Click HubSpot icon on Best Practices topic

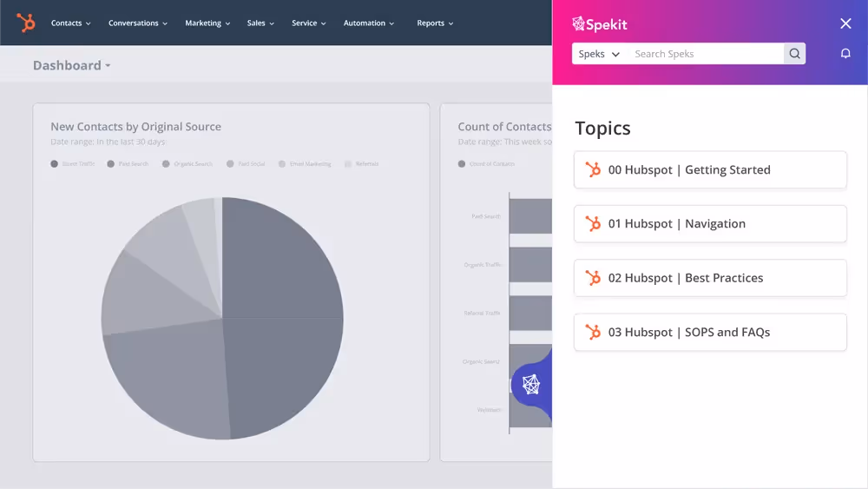pos(593,278)
